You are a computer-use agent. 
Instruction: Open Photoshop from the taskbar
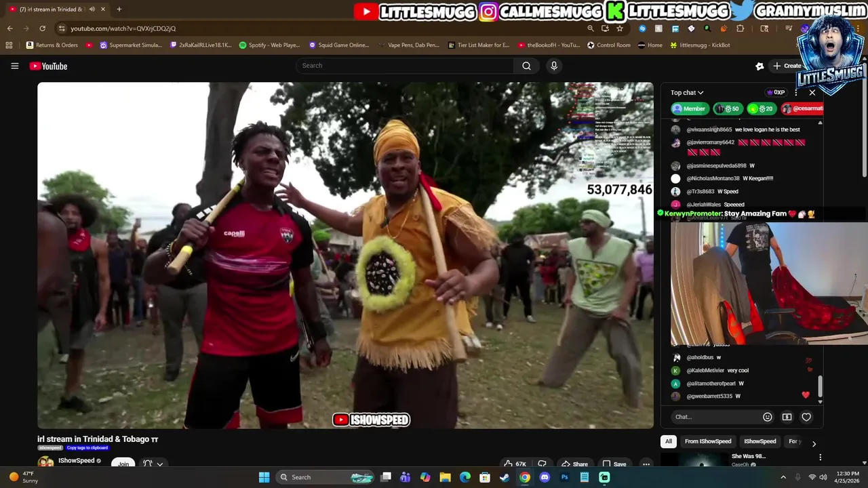[564, 477]
